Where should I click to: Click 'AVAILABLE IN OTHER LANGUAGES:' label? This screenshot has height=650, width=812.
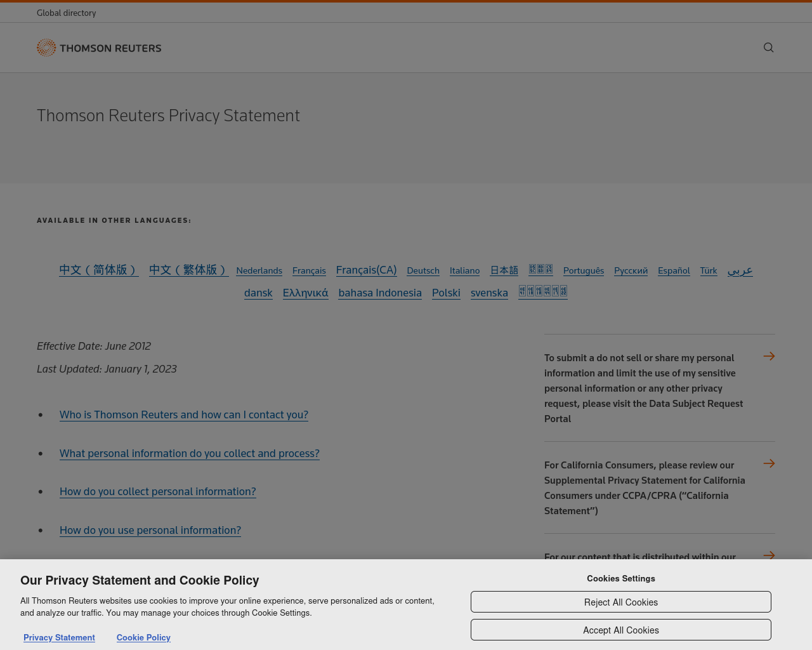[114, 220]
